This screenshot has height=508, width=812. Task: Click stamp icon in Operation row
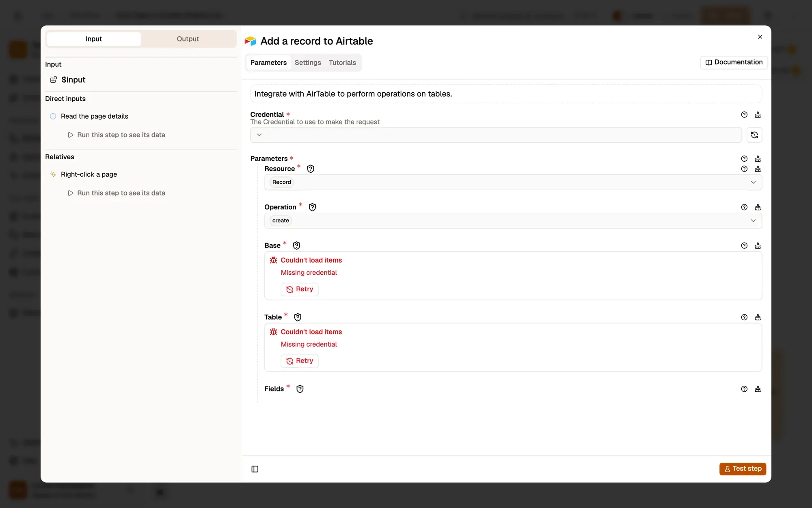758,207
